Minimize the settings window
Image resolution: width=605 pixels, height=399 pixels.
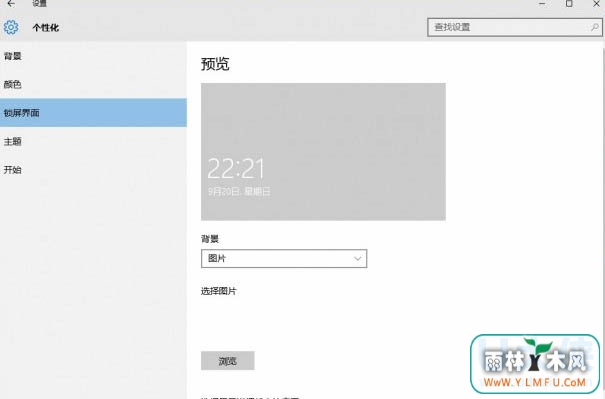(x=542, y=3)
